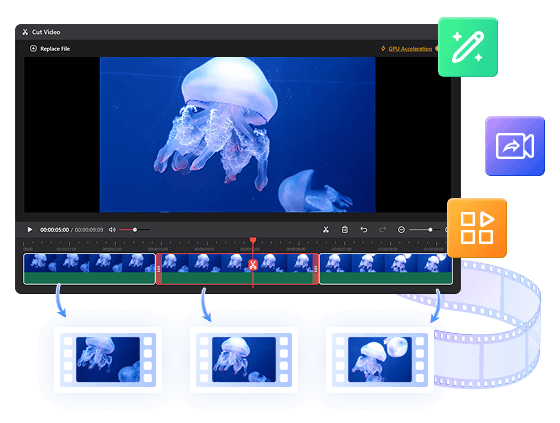Open the middle exported filmstrip thumbnail

tap(244, 360)
